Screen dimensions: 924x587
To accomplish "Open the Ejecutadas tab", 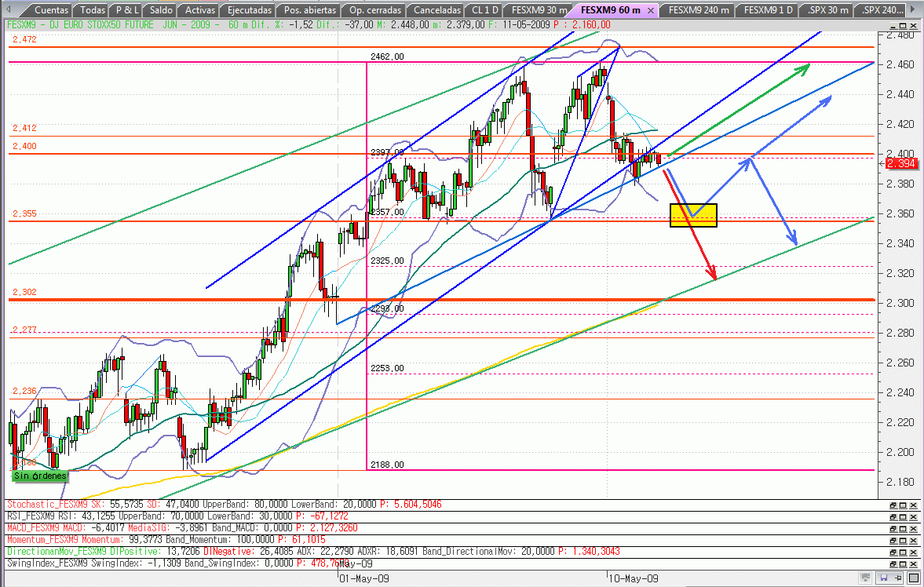I will (x=250, y=10).
